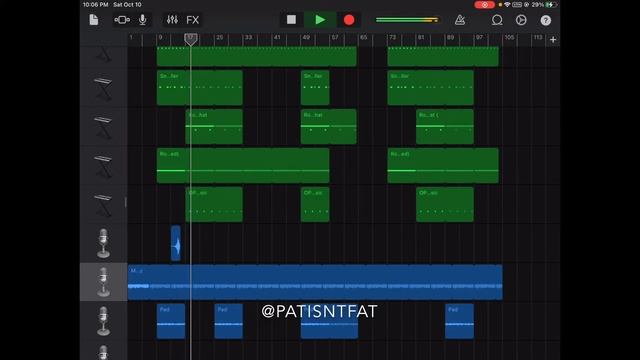The image size is (640, 360).
Task: Open song settings icon next to help
Action: tap(521, 20)
